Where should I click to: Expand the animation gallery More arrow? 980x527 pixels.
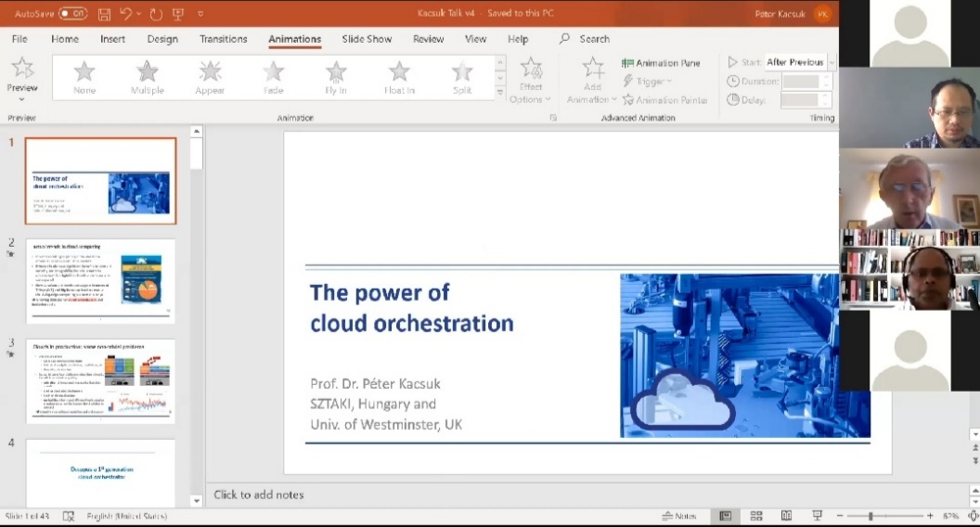500,93
